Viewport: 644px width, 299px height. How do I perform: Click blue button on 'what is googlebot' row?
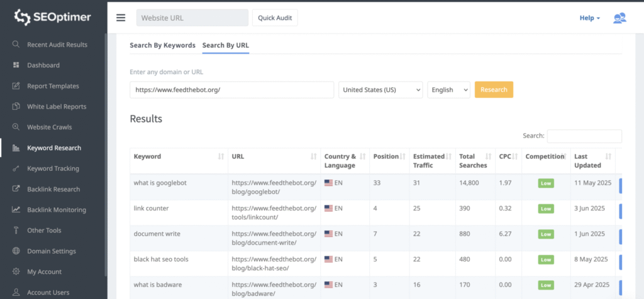(620, 185)
